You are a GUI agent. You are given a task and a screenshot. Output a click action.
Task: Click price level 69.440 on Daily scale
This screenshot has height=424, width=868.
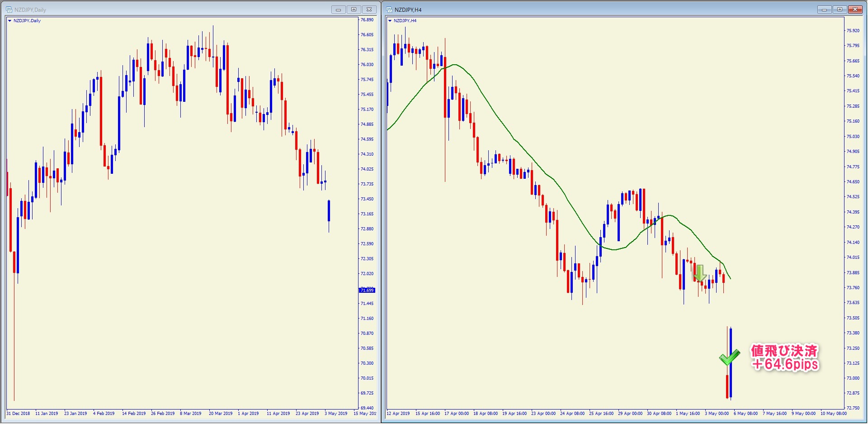[367, 408]
